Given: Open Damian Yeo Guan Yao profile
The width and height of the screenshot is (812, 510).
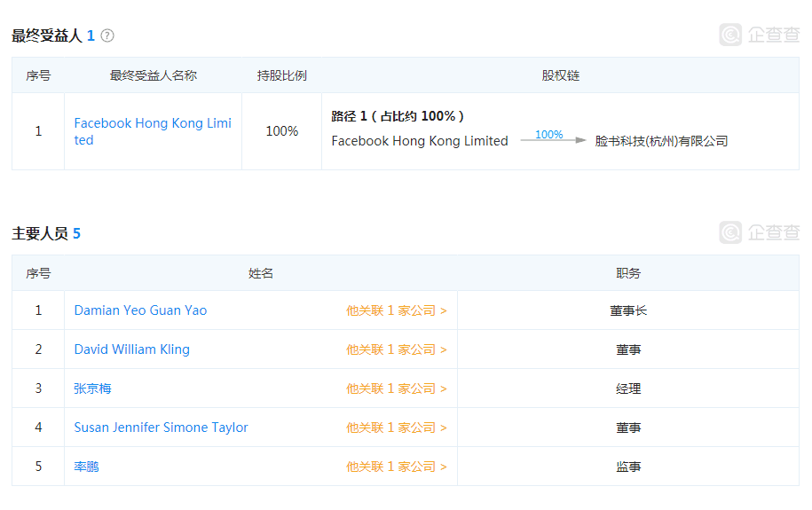Looking at the screenshot, I should pyautogui.click(x=140, y=310).
